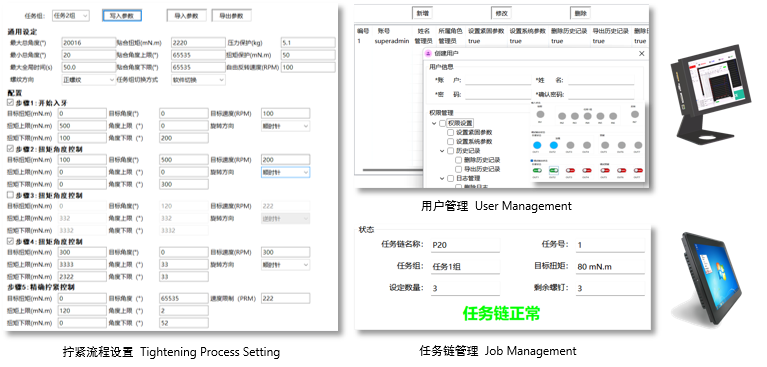The width and height of the screenshot is (767, 367).
Task: Uncheck the 步骤2 扭矩角度控制 checkbox
Action: [10, 149]
